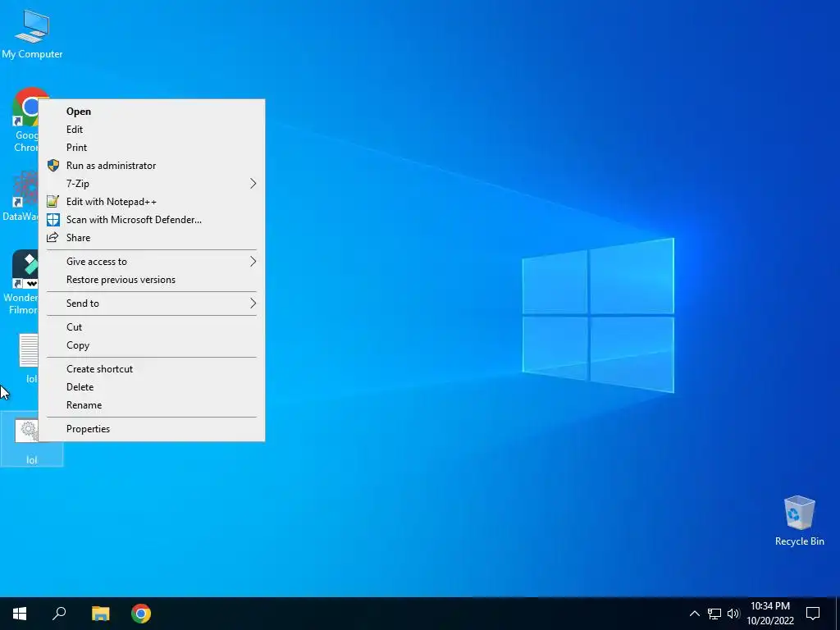Open volume speaker tray icon

[x=733, y=614]
